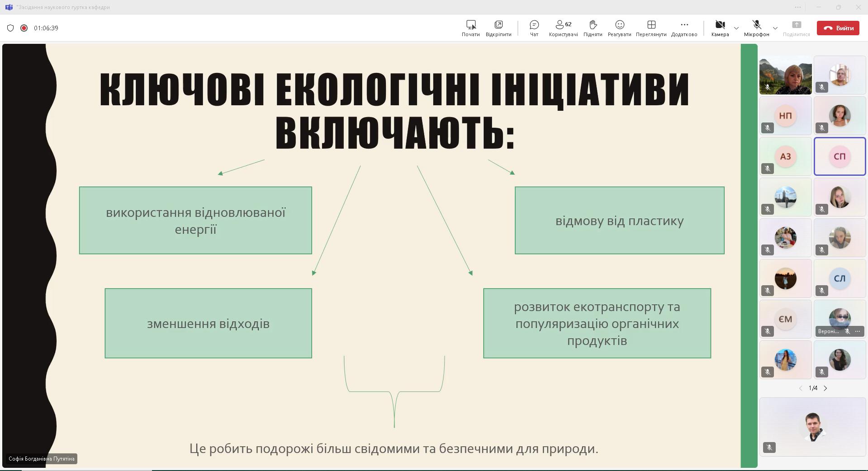Click the 1/4 page indicator text
Image resolution: width=868 pixels, height=471 pixels.
coord(813,388)
